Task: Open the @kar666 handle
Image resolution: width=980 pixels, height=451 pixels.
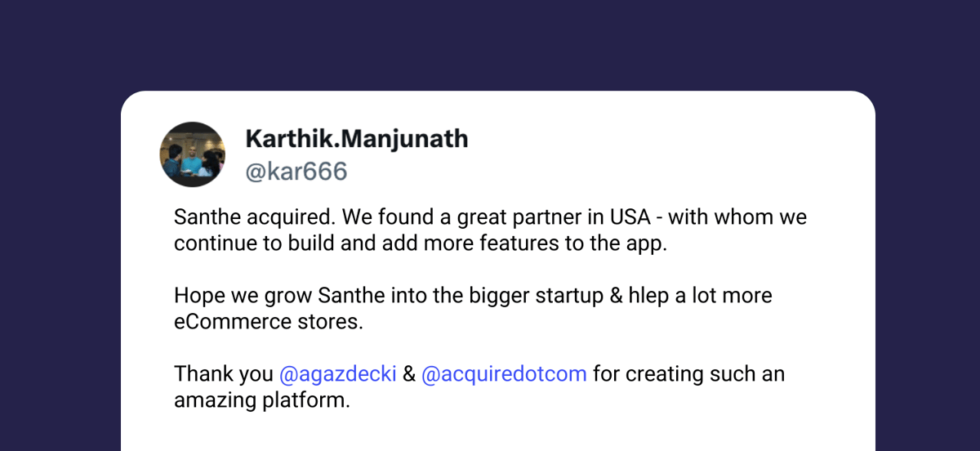Action: [296, 172]
